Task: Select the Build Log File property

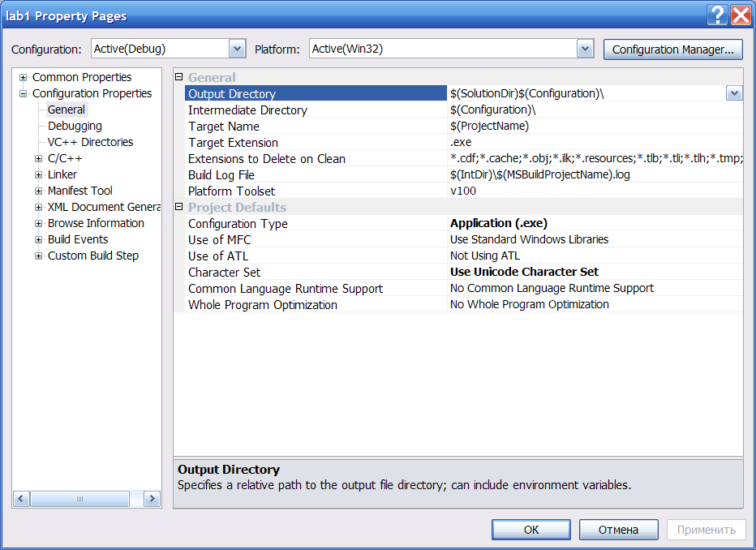Action: [316, 175]
